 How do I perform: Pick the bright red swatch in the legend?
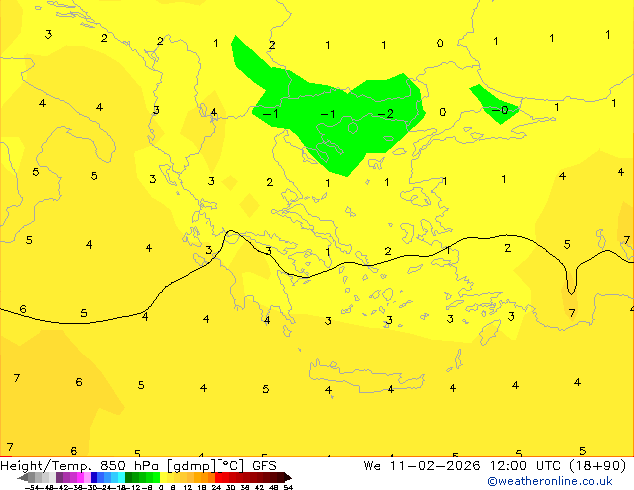click(218, 477)
